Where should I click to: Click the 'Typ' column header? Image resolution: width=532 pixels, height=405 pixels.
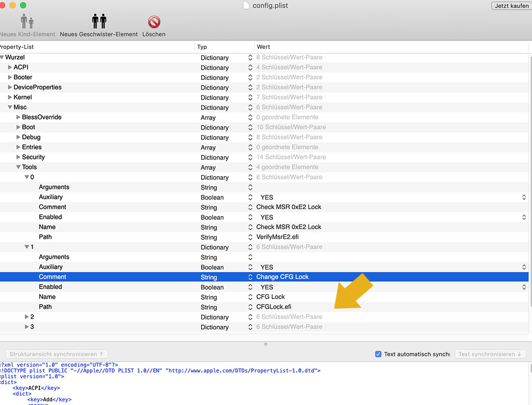point(202,47)
